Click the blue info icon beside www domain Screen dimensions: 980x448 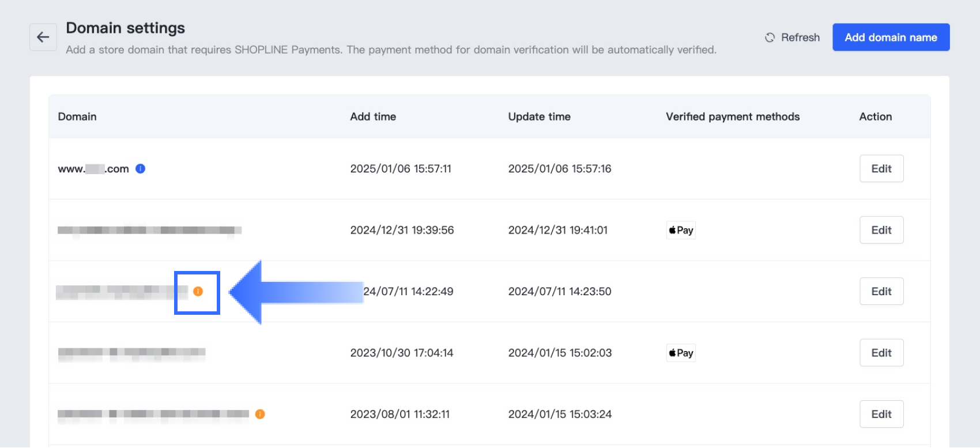(140, 168)
